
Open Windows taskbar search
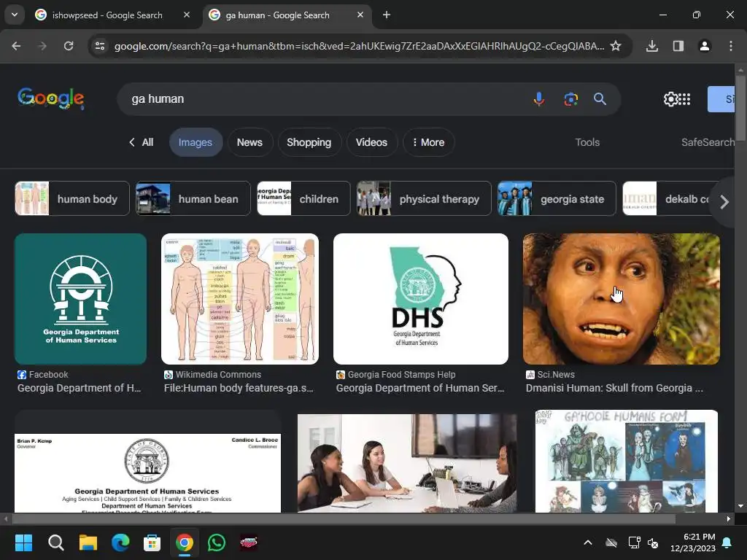click(x=55, y=542)
